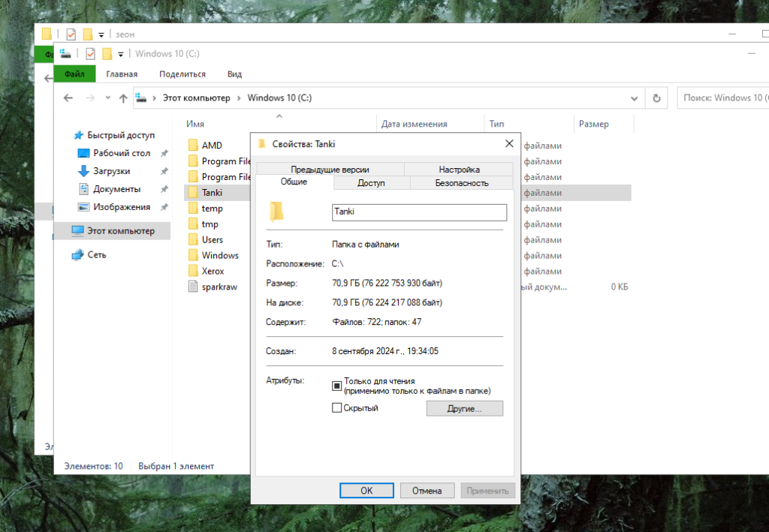This screenshot has width=769, height=532.
Task: Open the recent locations chevron next to Forward
Action: 108,98
